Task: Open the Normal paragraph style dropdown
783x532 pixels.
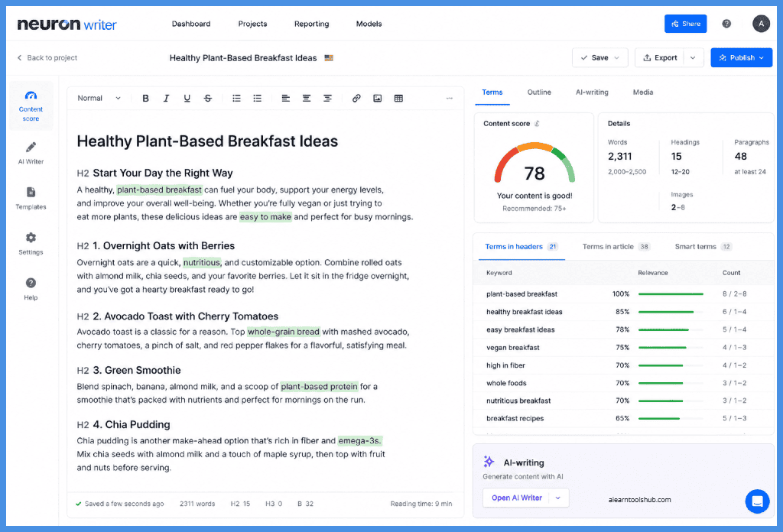Action: click(x=99, y=99)
